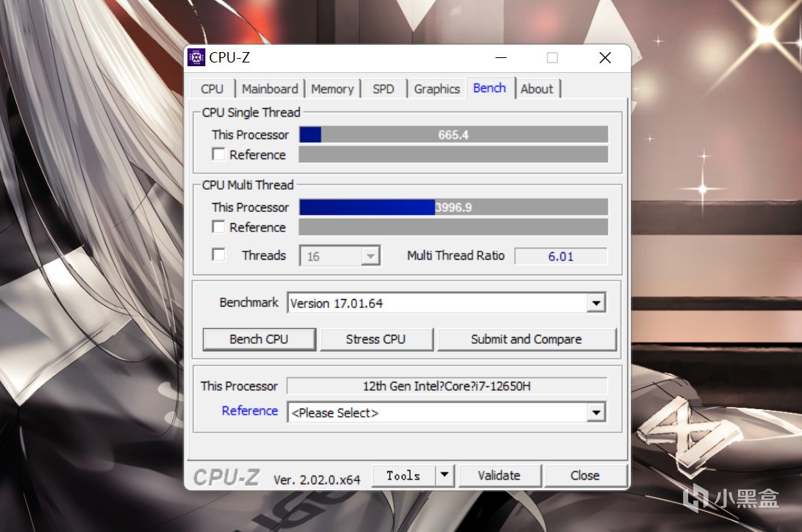
Task: Open the Mainboard tab
Action: point(269,89)
